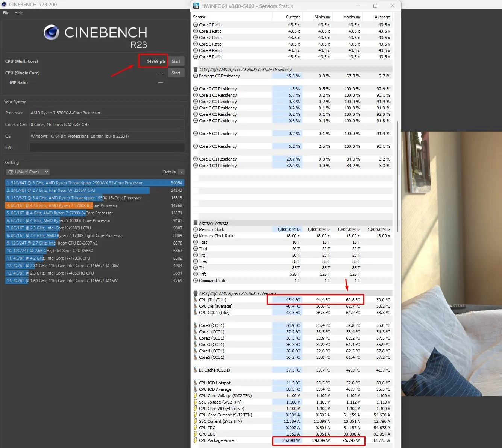The height and width of the screenshot is (448, 502).
Task: Select the Core i9-9880H ranking row
Action: coord(94,228)
